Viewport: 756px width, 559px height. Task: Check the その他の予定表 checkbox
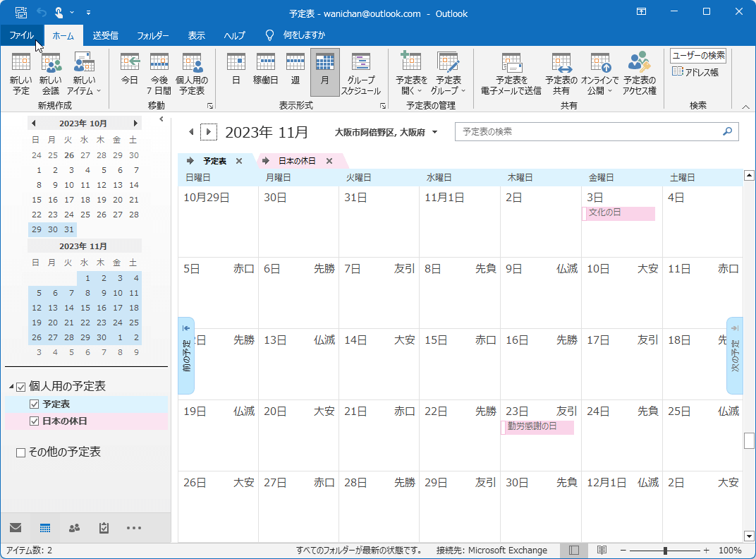20,452
